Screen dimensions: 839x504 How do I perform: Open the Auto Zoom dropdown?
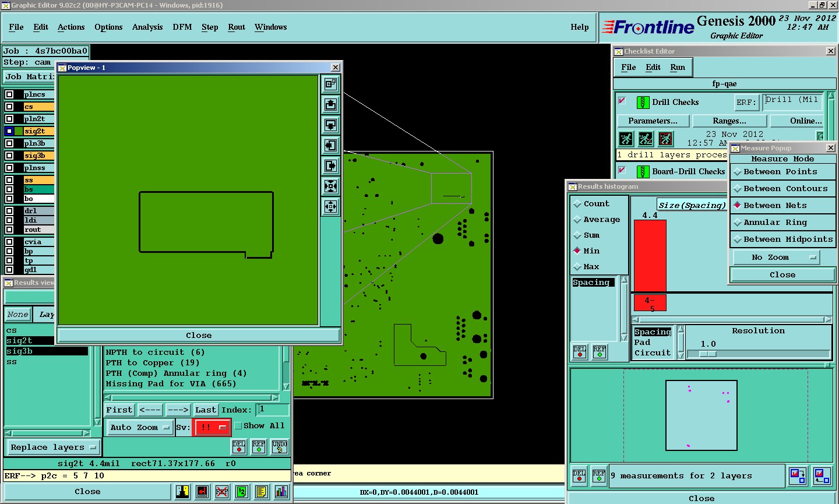tap(140, 428)
